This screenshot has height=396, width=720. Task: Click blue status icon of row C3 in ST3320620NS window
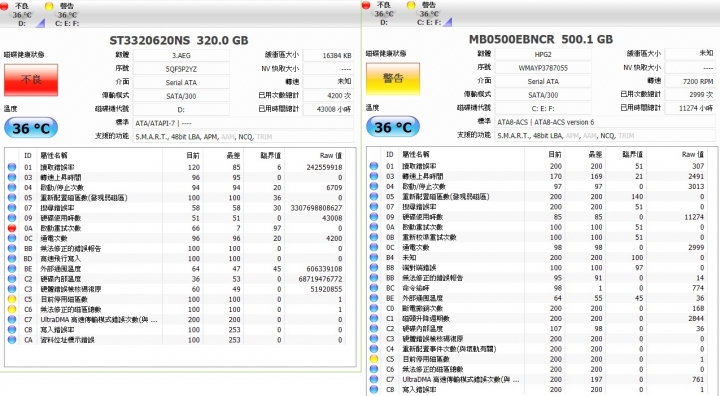click(12, 289)
